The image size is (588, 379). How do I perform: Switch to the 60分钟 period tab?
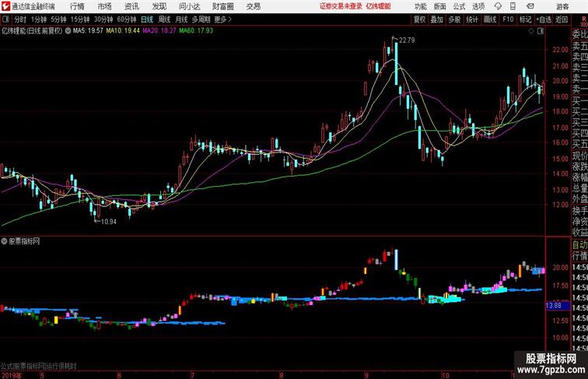[127, 19]
